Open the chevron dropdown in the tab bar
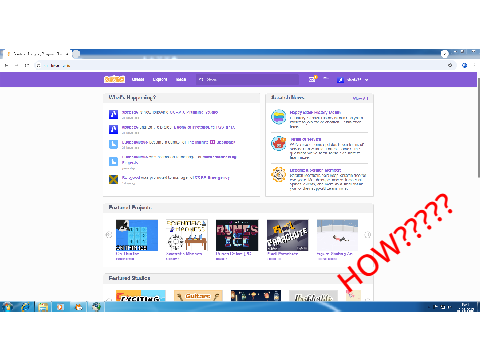The height and width of the screenshot is (360, 480). 444,54
